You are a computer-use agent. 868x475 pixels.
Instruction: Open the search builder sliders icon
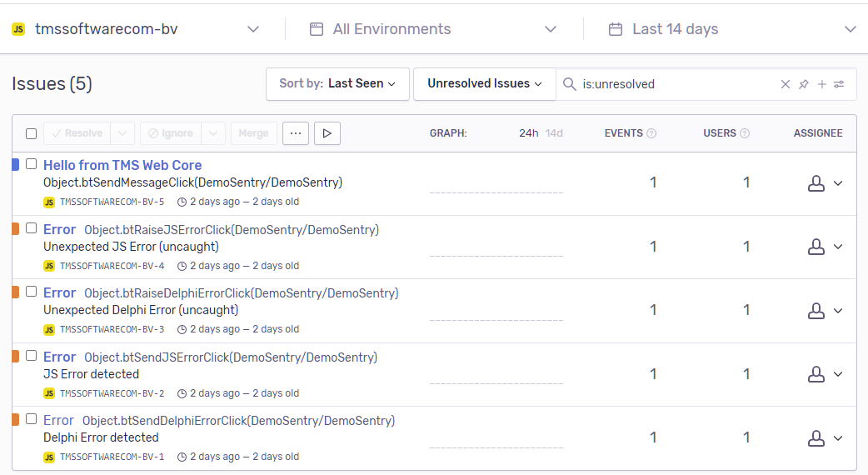[839, 84]
